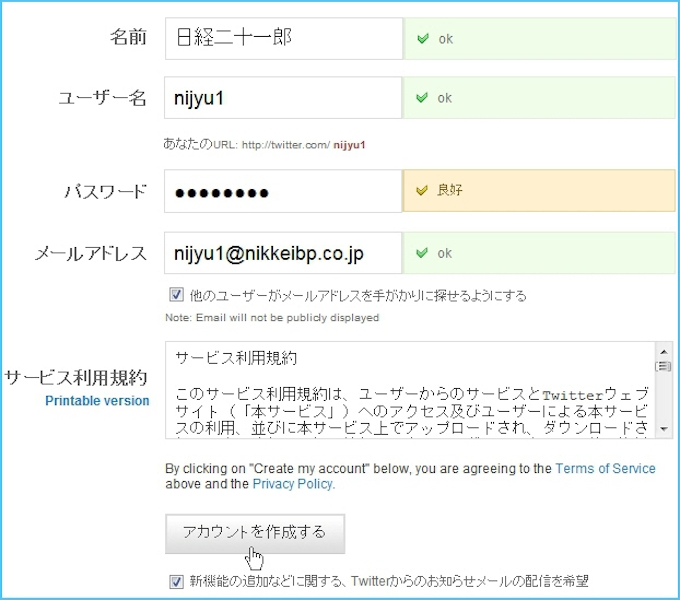The height and width of the screenshot is (600, 680).
Task: Toggle the Twitter news email subscription checkbox
Action: coord(176,581)
